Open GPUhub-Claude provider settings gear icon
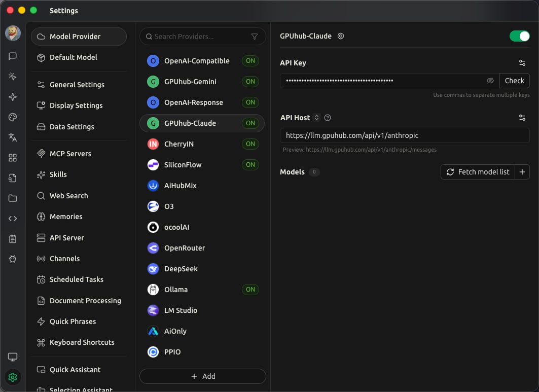 (x=341, y=36)
